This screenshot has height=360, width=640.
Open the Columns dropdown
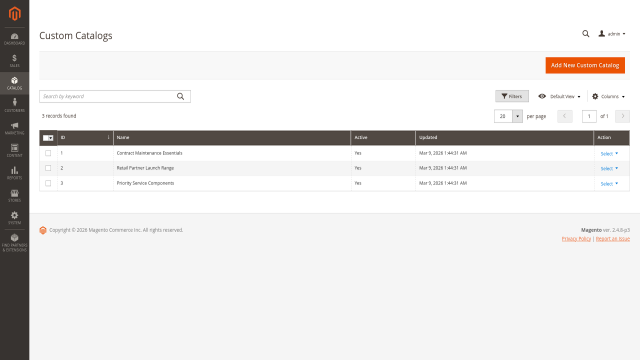point(608,96)
